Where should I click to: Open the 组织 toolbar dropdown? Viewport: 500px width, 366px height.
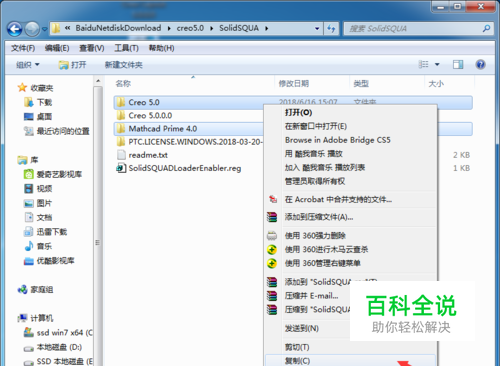pos(28,65)
